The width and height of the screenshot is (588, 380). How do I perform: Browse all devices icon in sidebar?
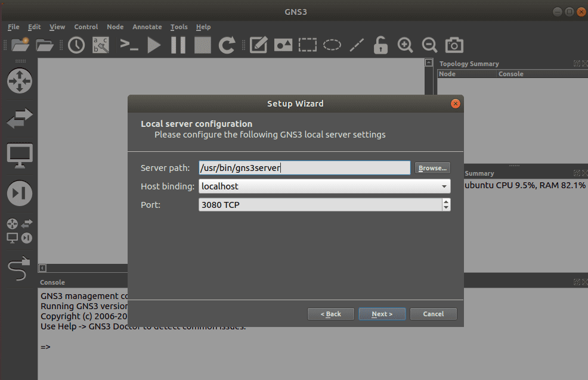coord(20,231)
